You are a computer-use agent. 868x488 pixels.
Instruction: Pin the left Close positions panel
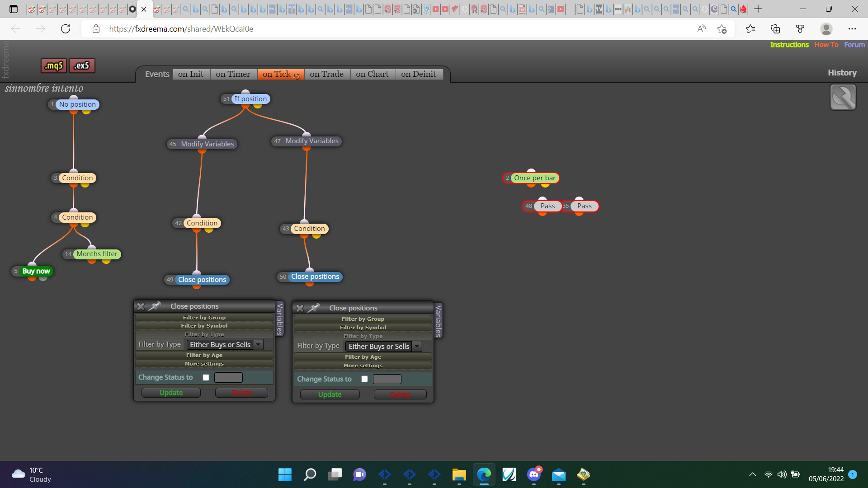pos(155,306)
